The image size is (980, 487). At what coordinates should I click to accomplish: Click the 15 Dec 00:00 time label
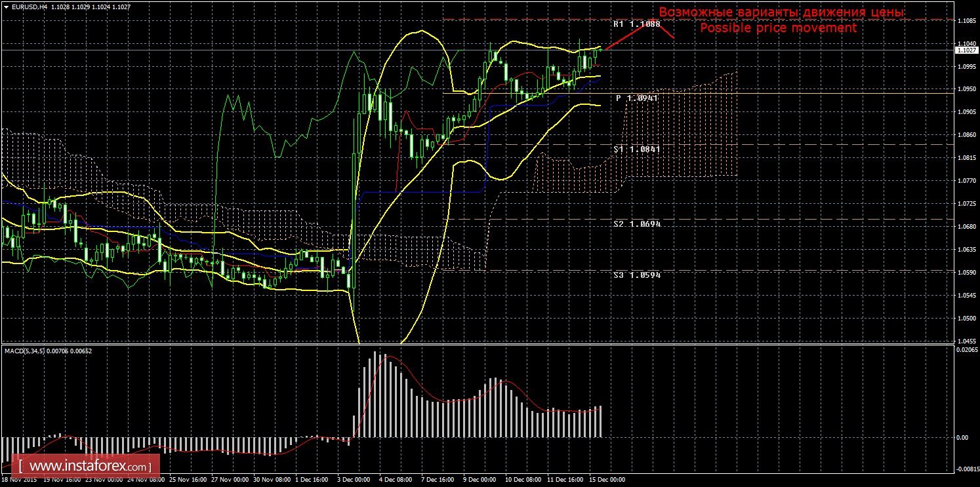pos(608,480)
